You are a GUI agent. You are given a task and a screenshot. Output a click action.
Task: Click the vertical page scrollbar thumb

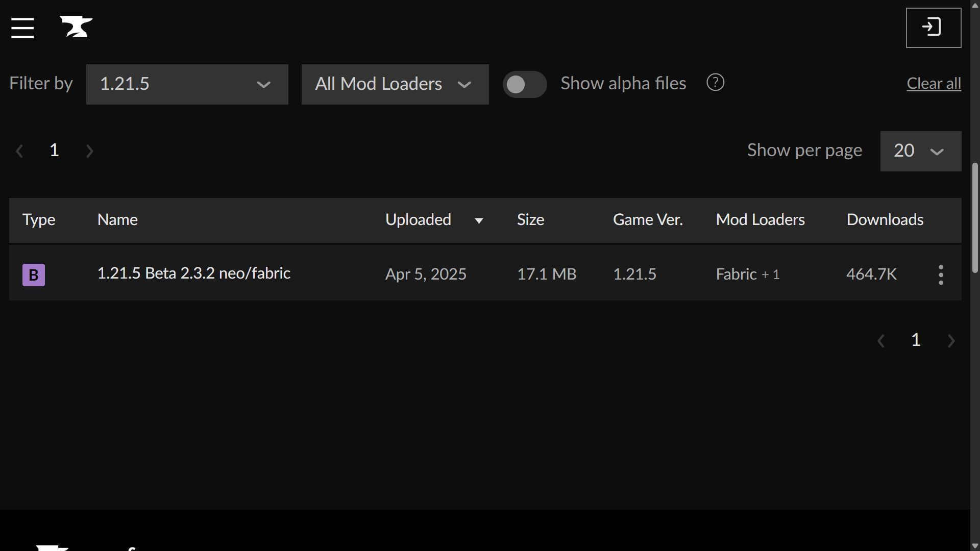point(974,218)
